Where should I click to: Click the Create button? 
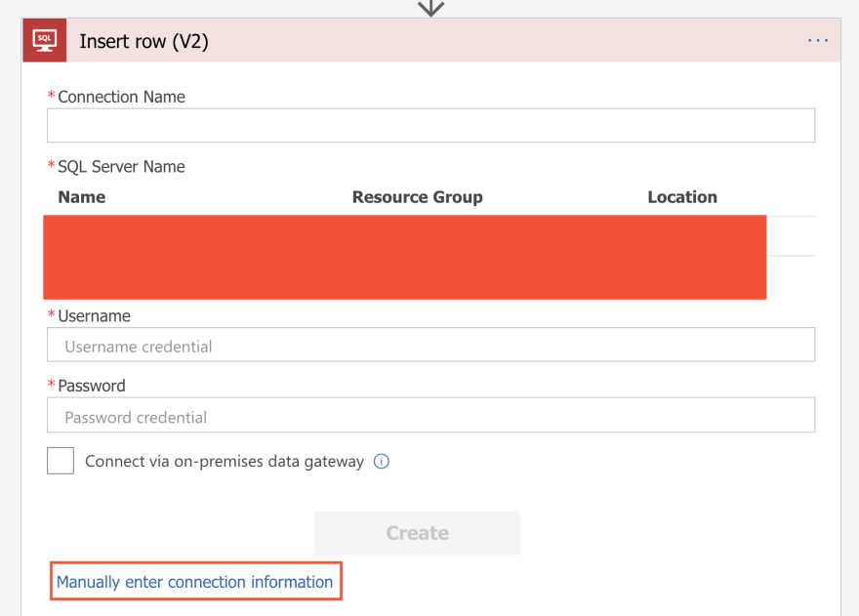pos(418,533)
